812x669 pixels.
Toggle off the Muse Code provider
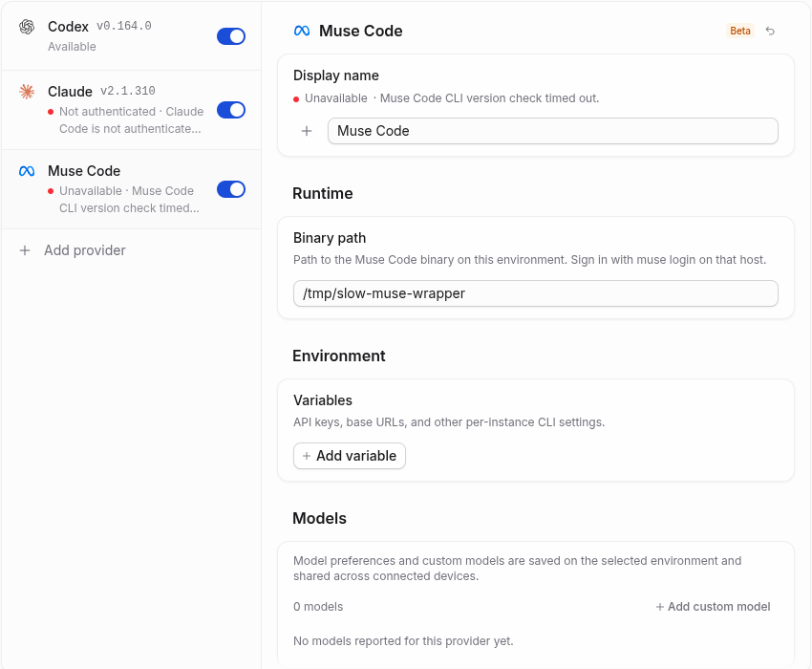pyautogui.click(x=231, y=189)
